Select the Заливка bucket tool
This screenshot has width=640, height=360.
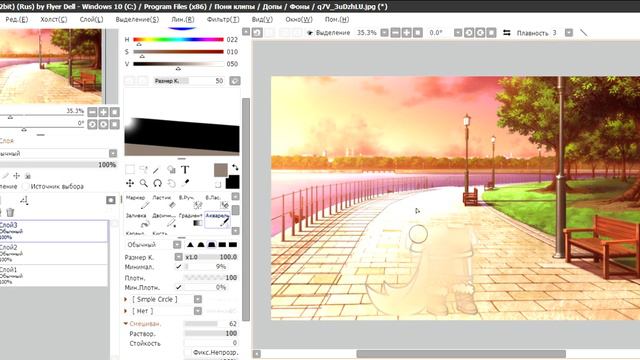[x=137, y=220]
